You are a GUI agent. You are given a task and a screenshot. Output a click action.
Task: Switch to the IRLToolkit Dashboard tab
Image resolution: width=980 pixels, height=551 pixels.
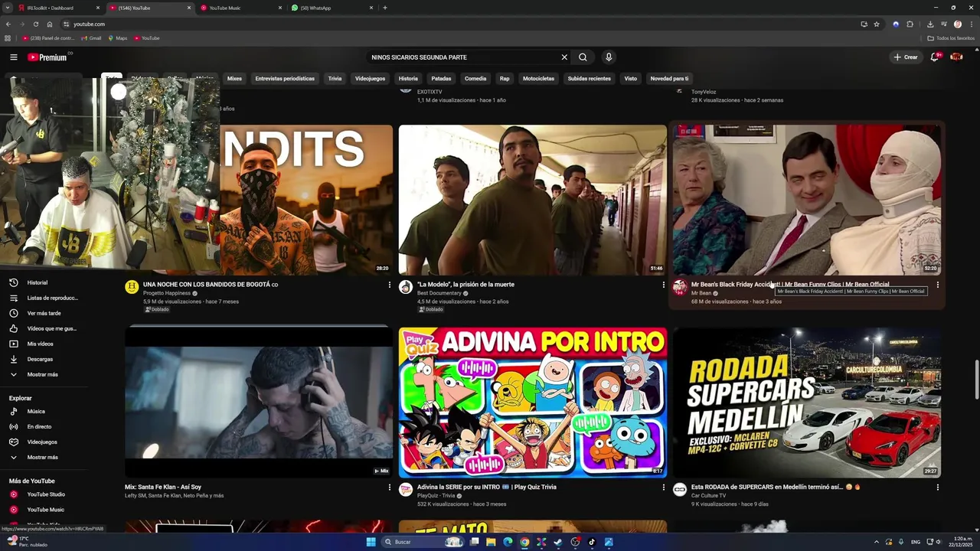point(59,8)
